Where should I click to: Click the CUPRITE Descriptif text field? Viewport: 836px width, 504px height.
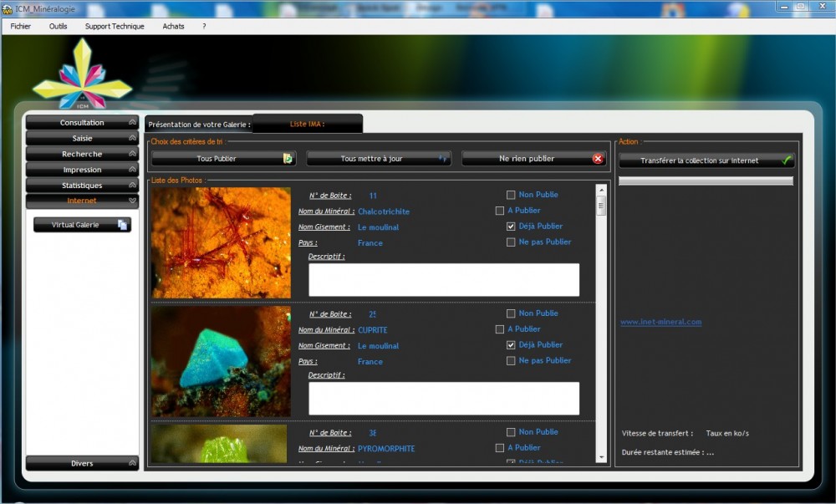point(444,399)
